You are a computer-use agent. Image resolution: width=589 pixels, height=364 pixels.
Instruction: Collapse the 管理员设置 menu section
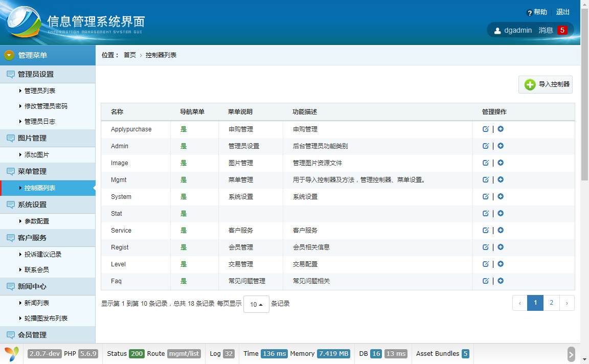[48, 74]
